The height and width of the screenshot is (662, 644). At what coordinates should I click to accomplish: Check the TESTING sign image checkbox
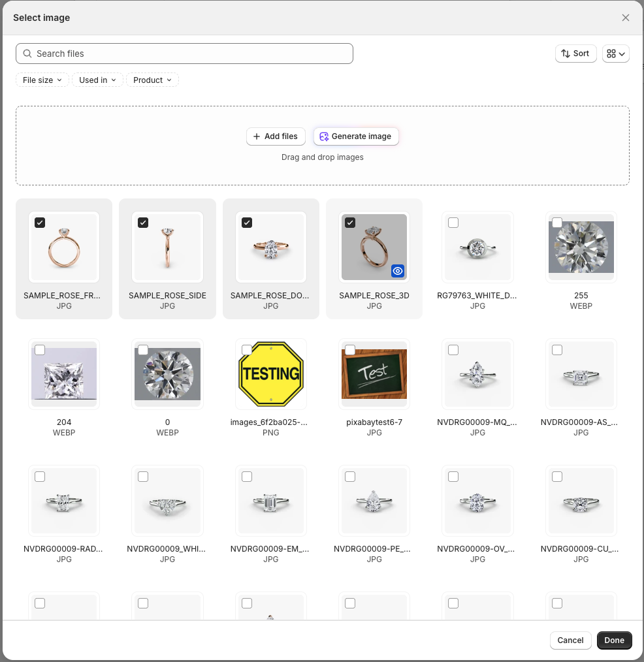pyautogui.click(x=247, y=350)
